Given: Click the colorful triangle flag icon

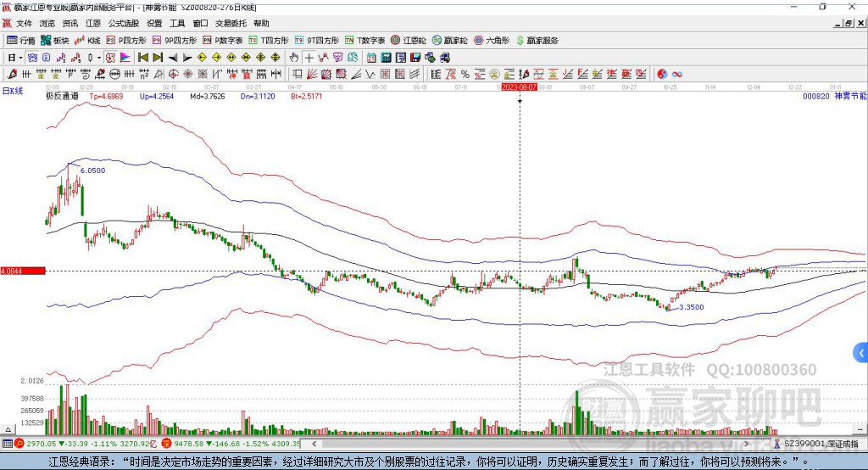Looking at the screenshot, I should [x=125, y=58].
